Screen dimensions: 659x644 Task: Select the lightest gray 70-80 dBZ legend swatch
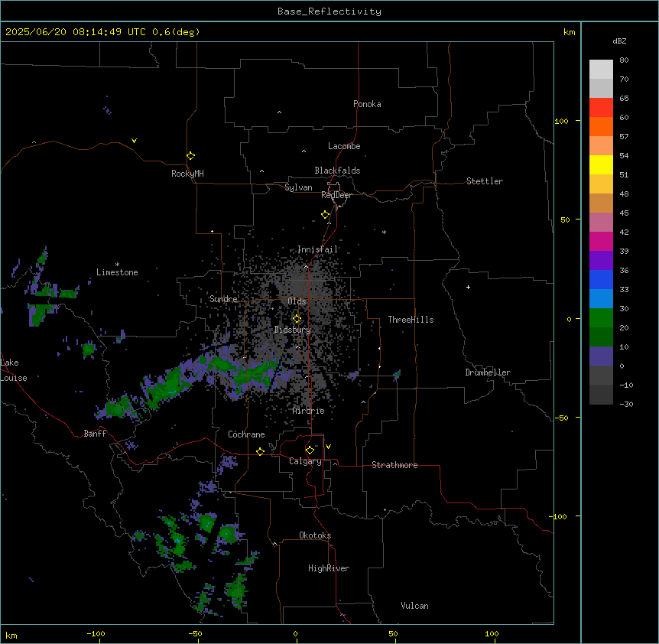pyautogui.click(x=601, y=70)
